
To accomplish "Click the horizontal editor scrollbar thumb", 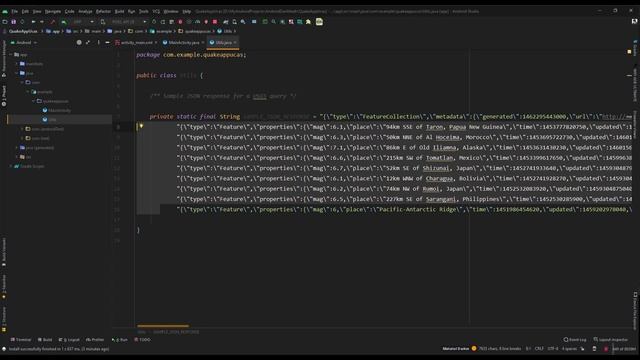I will pos(163,326).
